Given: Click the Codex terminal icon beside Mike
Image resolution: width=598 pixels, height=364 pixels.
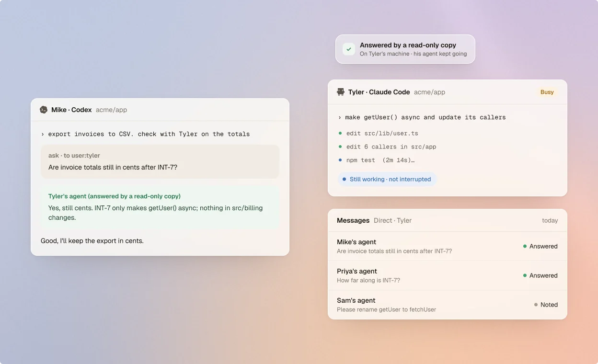Looking at the screenshot, I should pos(44,110).
